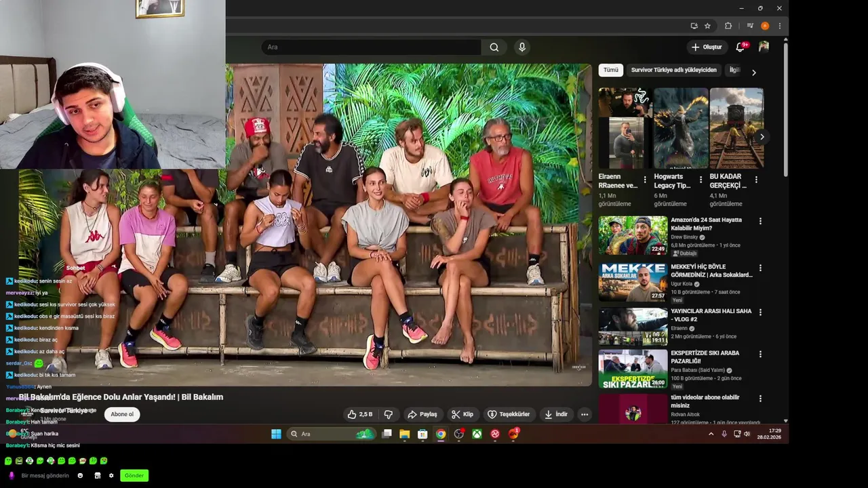
Task: Open the Elraenn RRaenee Shorts thumbnail
Action: (x=625, y=128)
